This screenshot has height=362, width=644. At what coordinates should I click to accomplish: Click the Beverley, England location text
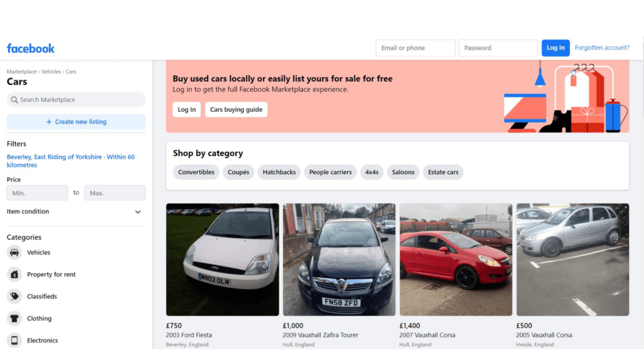187,345
